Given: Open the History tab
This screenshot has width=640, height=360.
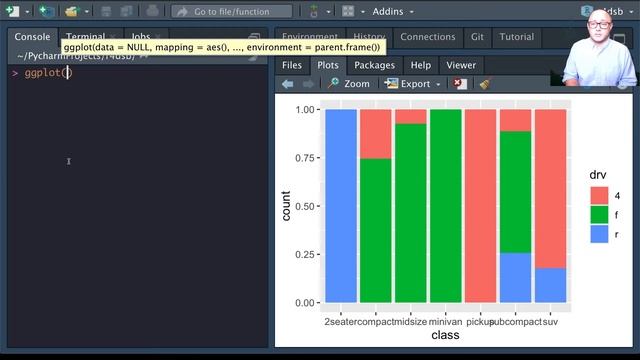Looking at the screenshot, I should coord(369,37).
